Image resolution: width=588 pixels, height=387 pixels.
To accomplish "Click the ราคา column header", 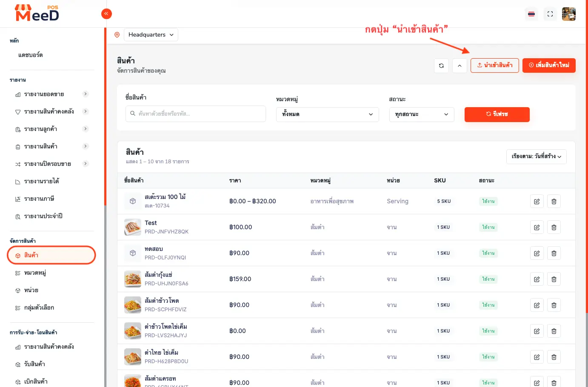I will click(235, 181).
